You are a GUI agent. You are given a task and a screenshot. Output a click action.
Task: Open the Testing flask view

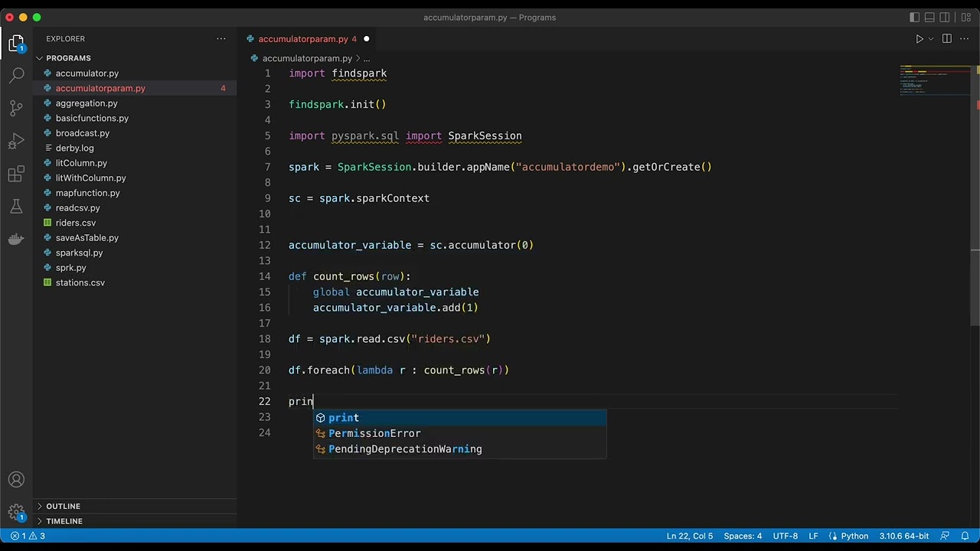(x=17, y=207)
